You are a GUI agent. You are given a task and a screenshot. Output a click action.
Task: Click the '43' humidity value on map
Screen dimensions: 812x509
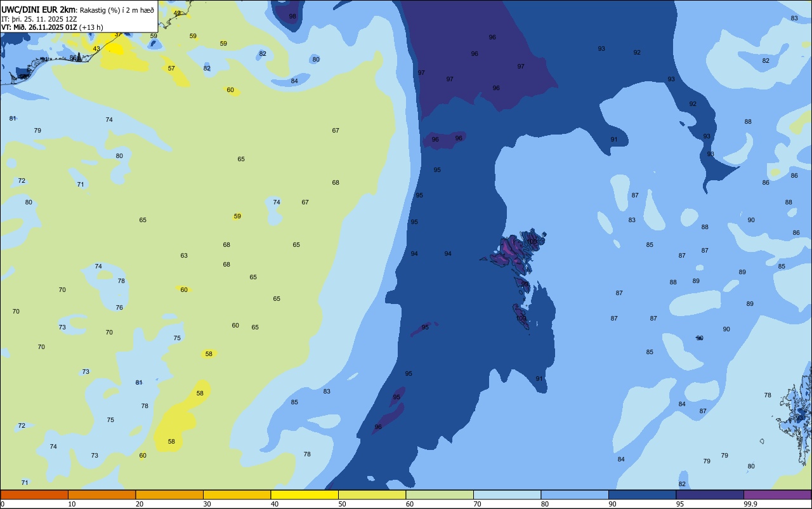click(x=96, y=49)
